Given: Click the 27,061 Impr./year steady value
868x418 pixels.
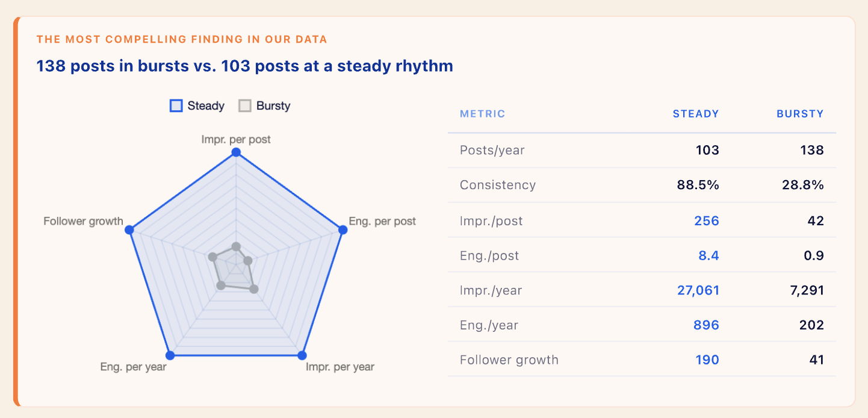Looking at the screenshot, I should pyautogui.click(x=698, y=291).
